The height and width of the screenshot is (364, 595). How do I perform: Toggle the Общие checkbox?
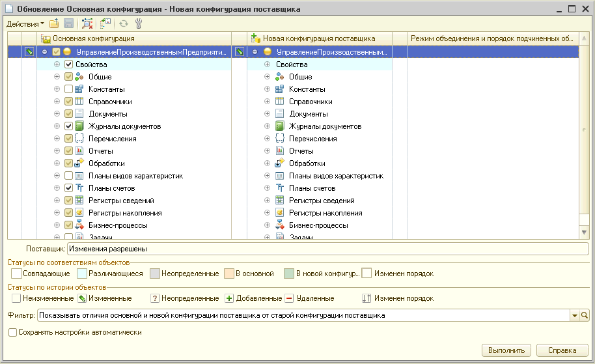[68, 77]
